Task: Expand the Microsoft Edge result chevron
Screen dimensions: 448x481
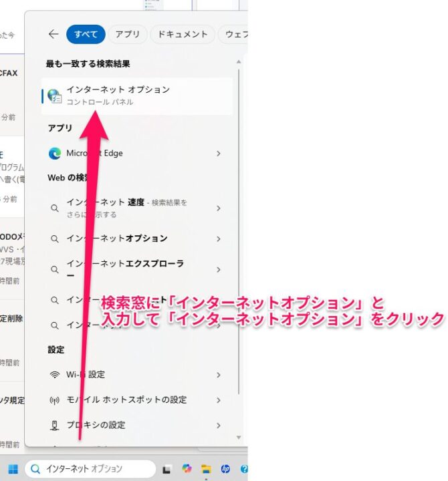Action: (218, 154)
